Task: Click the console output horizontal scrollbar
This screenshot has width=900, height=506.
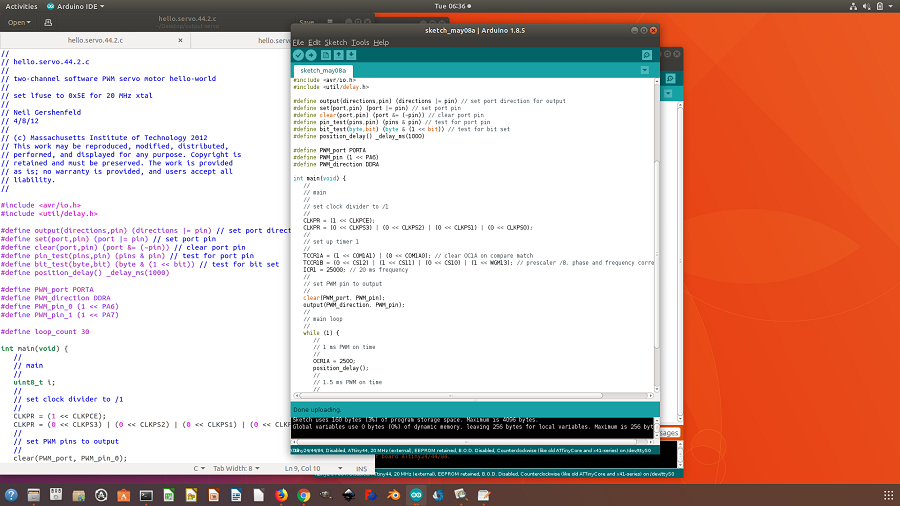Action: tap(474, 442)
